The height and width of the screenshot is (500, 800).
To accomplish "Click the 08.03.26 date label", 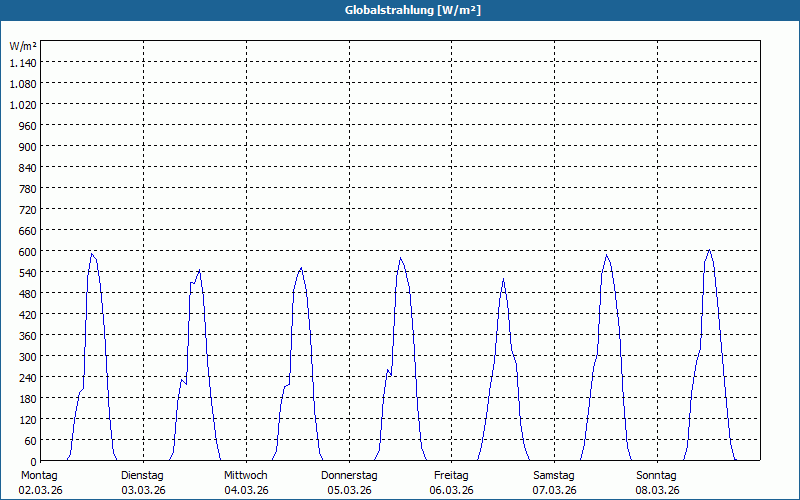I will point(658,491).
